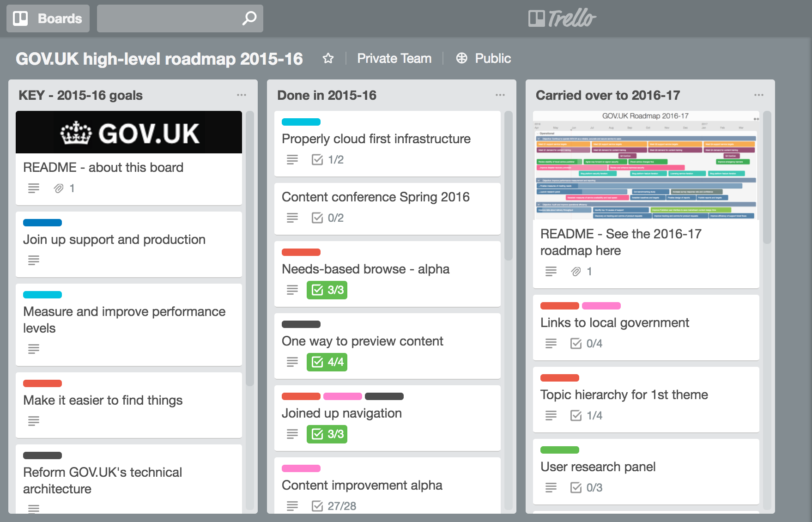The image size is (812, 522).
Task: Click description icon on Join up support card
Action: pyautogui.click(x=34, y=260)
